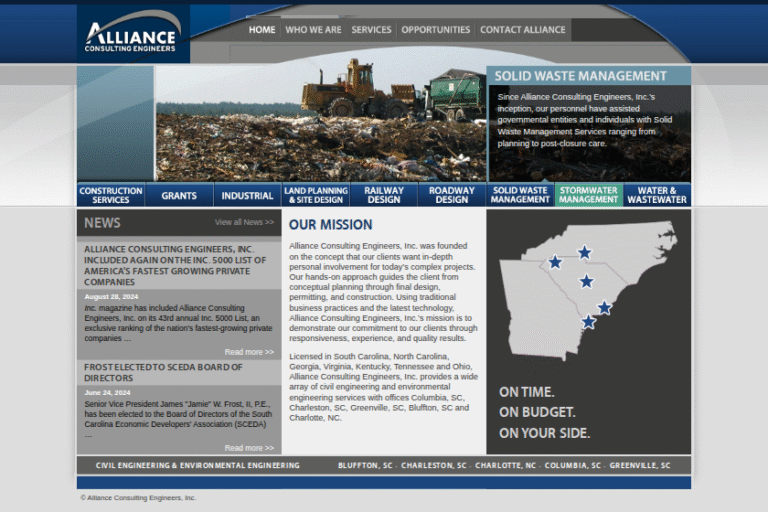This screenshot has width=768, height=512.
Task: Open the Who We Are menu
Action: [x=313, y=30]
